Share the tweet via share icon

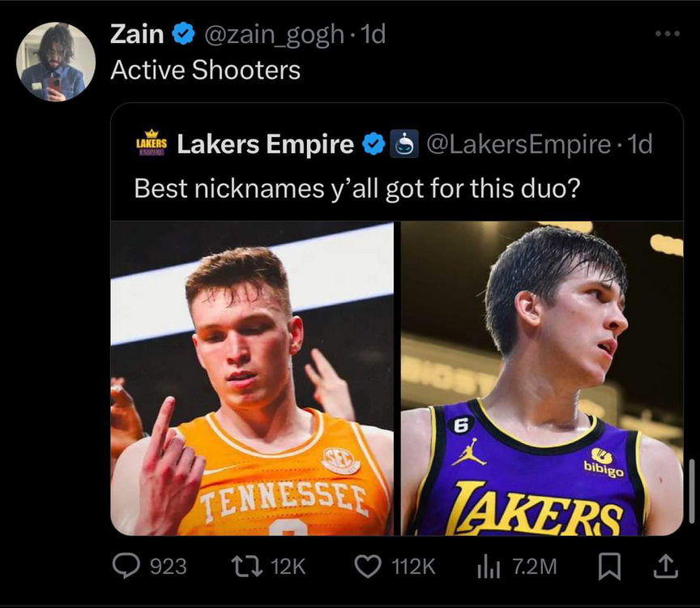[x=665, y=566]
